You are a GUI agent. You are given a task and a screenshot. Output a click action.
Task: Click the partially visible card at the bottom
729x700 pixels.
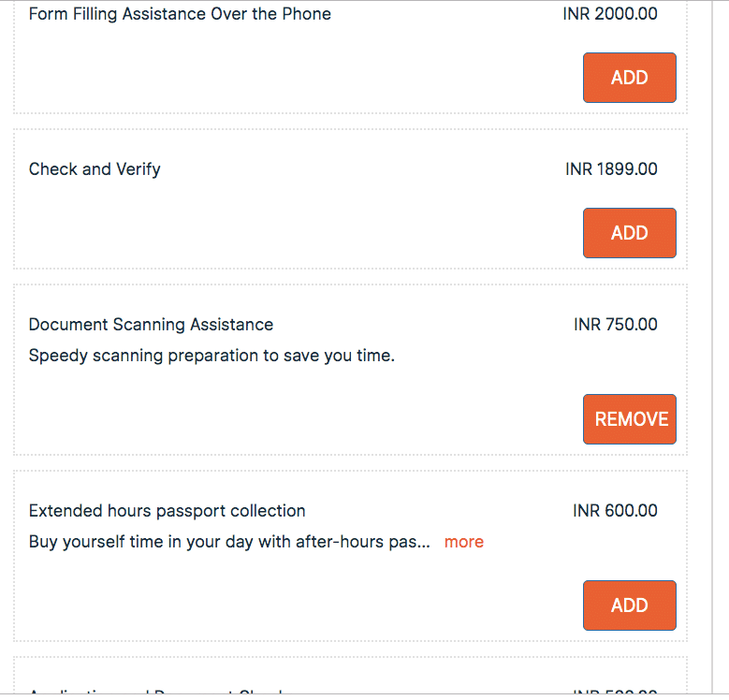[281, 683]
